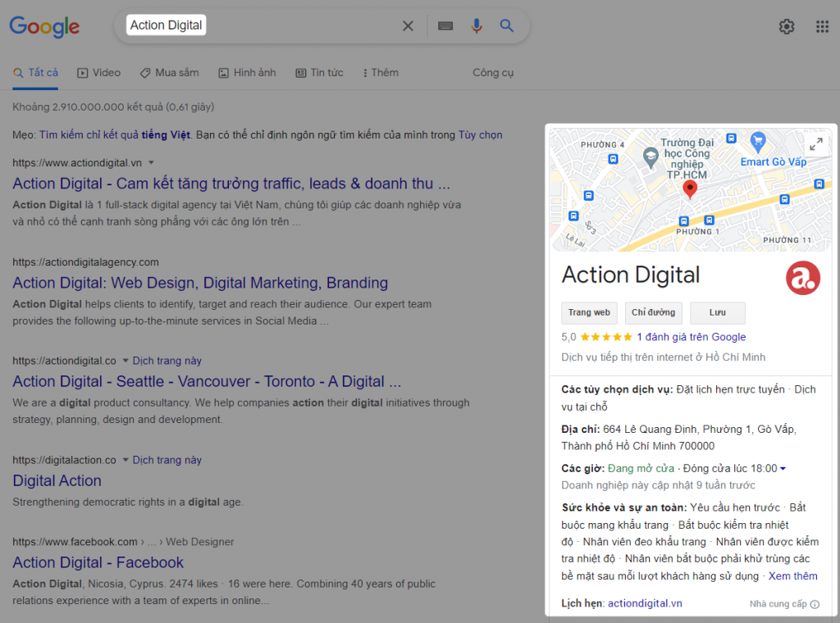Open the on-screen keyboard icon
Viewport: 840px width, 623px height.
click(445, 25)
